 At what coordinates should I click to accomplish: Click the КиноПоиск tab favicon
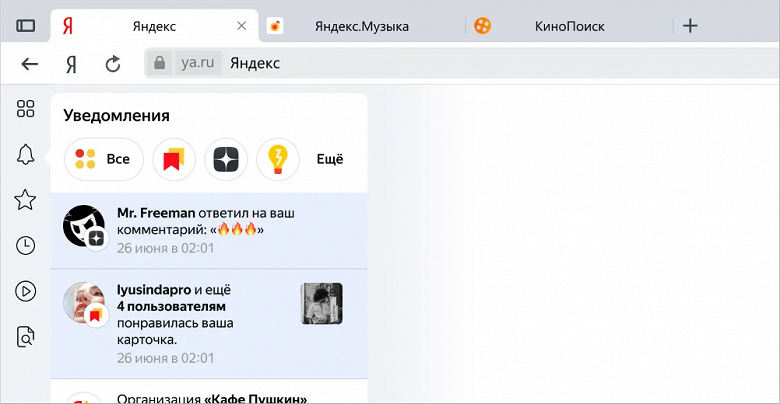tap(482, 26)
